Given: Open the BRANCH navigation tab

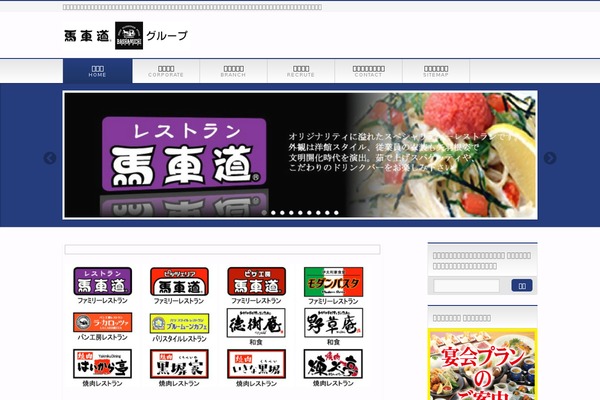Looking at the screenshot, I should (x=233, y=71).
